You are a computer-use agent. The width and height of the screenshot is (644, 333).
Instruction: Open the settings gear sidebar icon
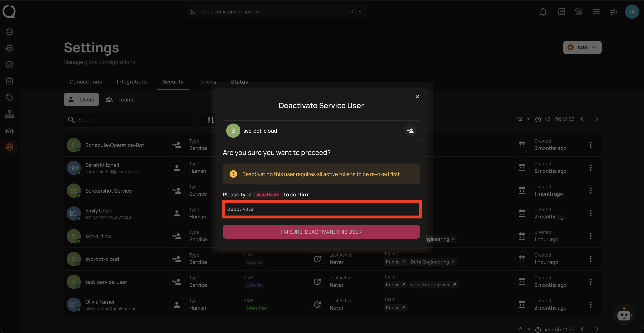pyautogui.click(x=10, y=147)
